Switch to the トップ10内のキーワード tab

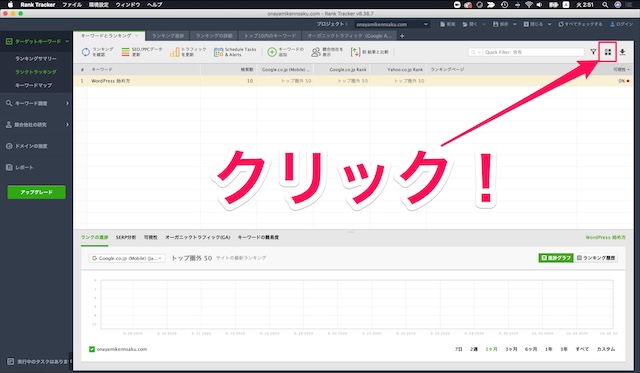270,36
